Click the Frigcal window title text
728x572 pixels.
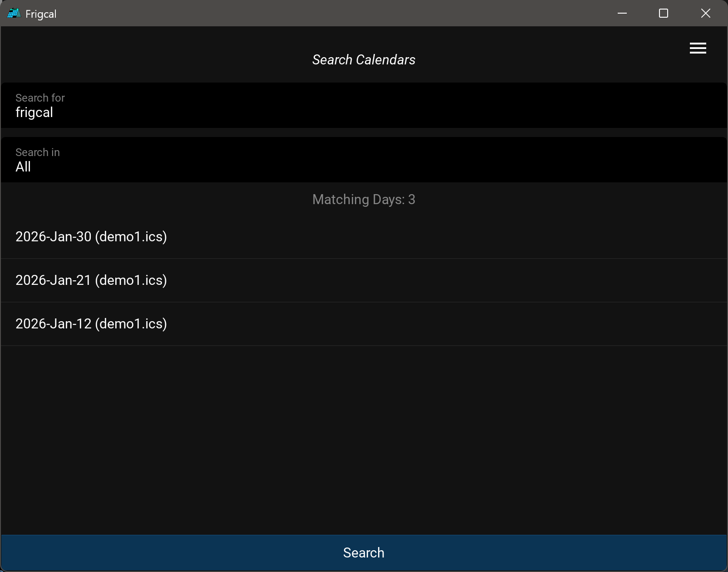tap(41, 14)
